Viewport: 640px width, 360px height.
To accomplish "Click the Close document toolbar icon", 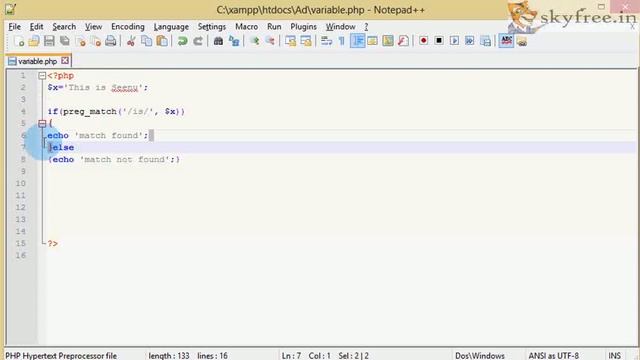I will pos(80,41).
